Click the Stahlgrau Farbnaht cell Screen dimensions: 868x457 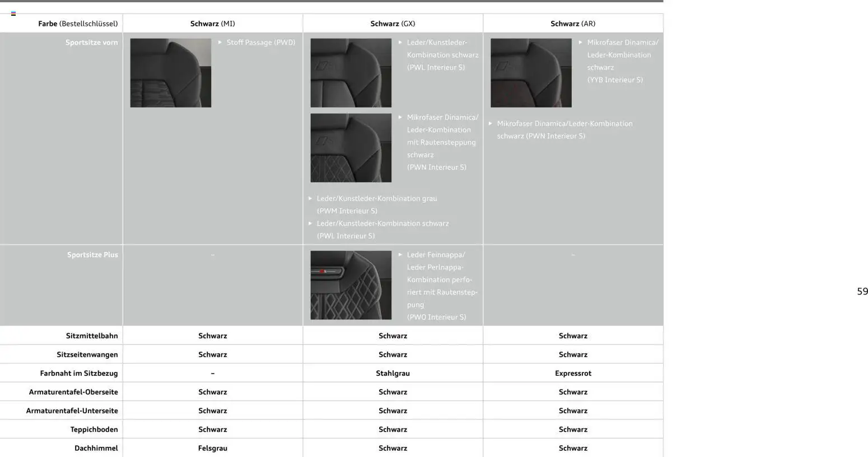pos(393,373)
